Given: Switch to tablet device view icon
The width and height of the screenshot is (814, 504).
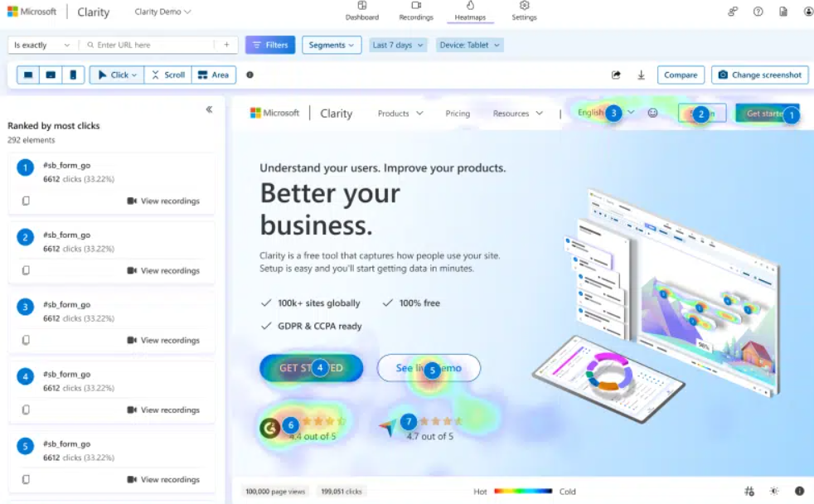Looking at the screenshot, I should [x=51, y=75].
